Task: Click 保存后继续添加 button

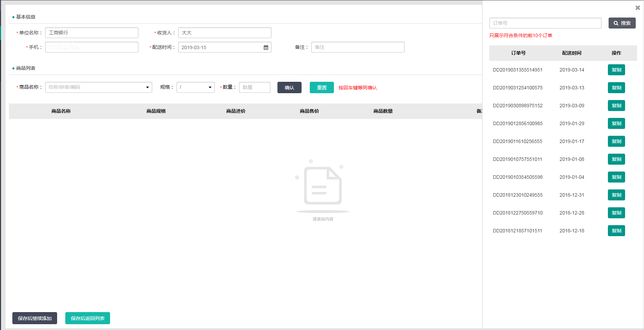Action: [35, 318]
